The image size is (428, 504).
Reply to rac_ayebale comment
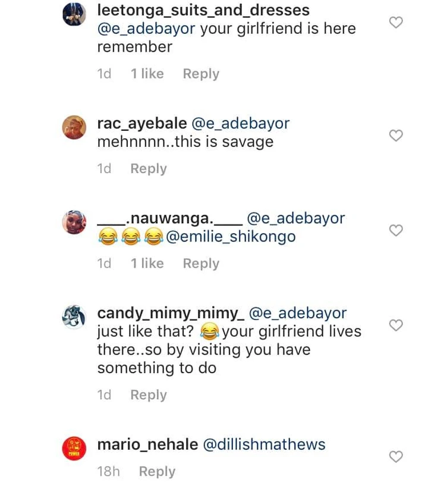pyautogui.click(x=149, y=168)
